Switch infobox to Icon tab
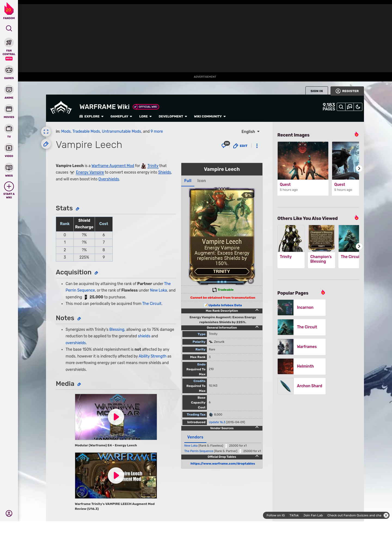 (201, 181)
